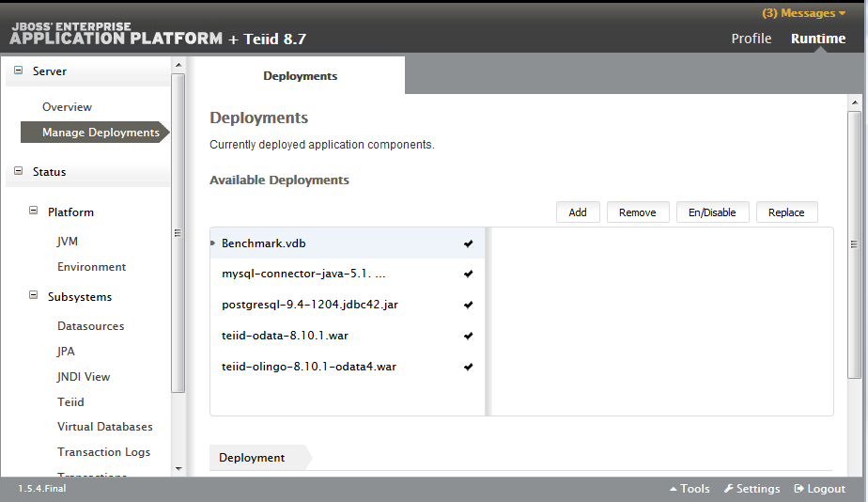Click the sidebar scroll-up arrow
The image size is (868, 502).
coord(178,65)
